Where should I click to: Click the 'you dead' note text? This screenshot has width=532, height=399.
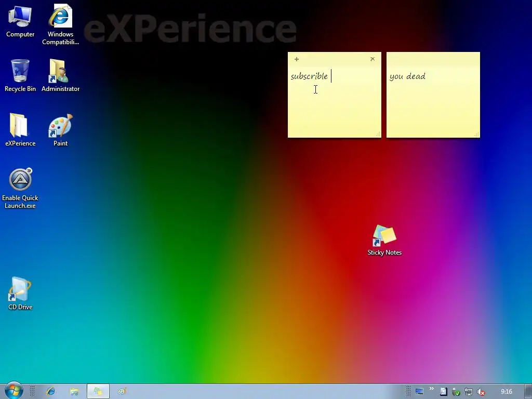[x=407, y=76]
